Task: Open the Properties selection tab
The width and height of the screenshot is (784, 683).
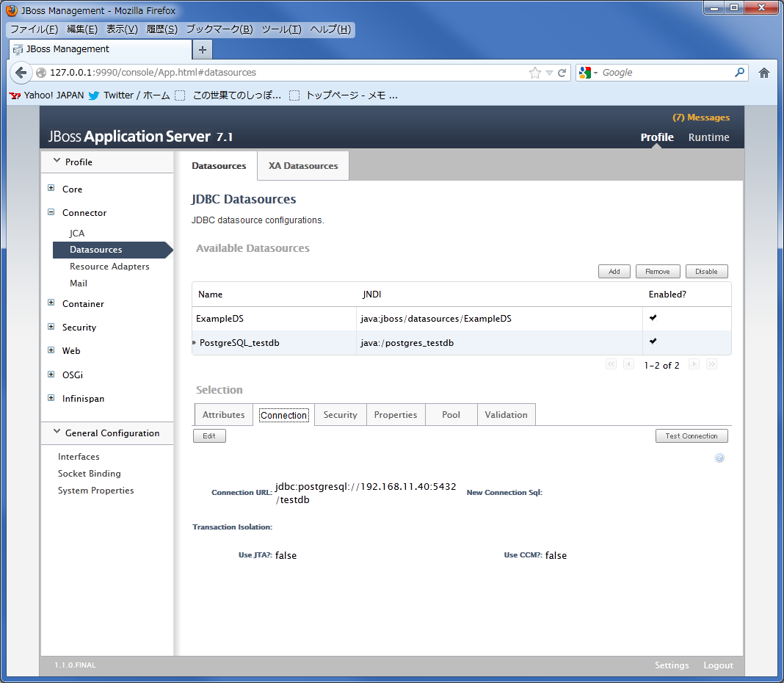Action: (396, 415)
